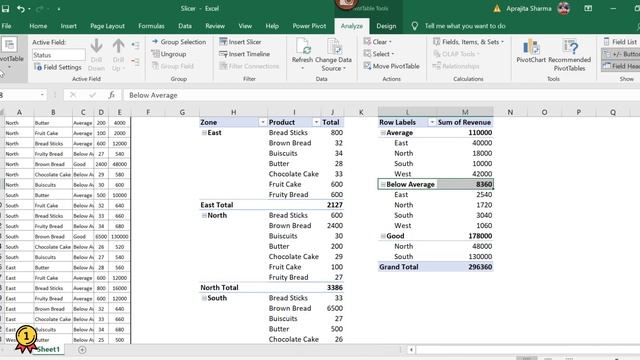This screenshot has width=640, height=360.
Task: Click Insert Slicer
Action: click(240, 42)
